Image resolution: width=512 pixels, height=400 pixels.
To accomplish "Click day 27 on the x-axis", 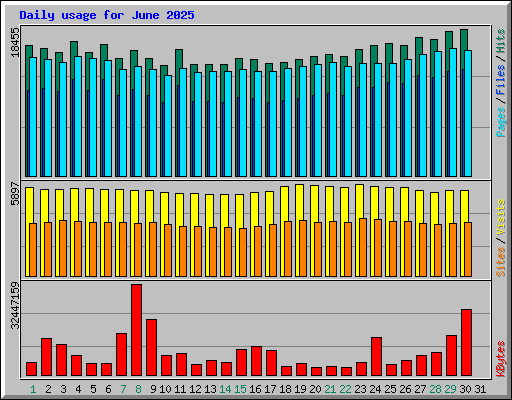I will pos(420,389).
